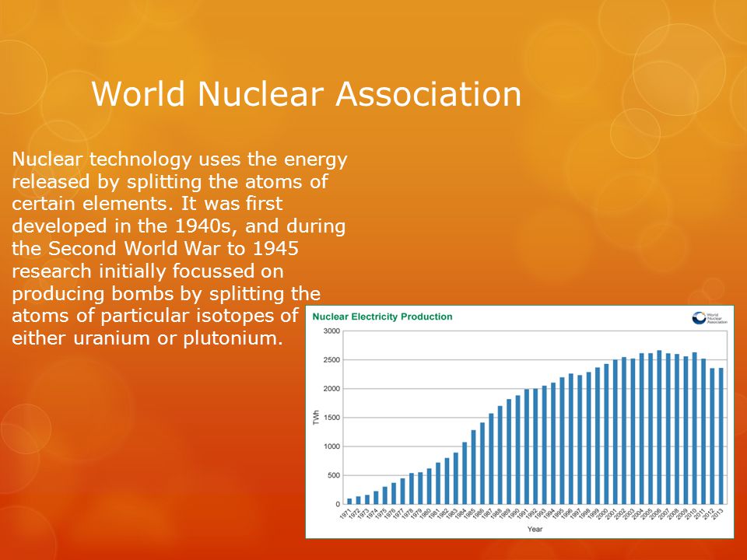747x560 pixels.
Task: Click the 2000 value on chart axis
Action: point(331,389)
